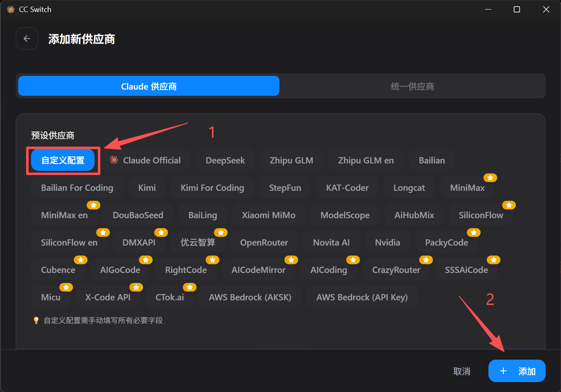Click the star badge on SSSAiCode preset

click(493, 260)
